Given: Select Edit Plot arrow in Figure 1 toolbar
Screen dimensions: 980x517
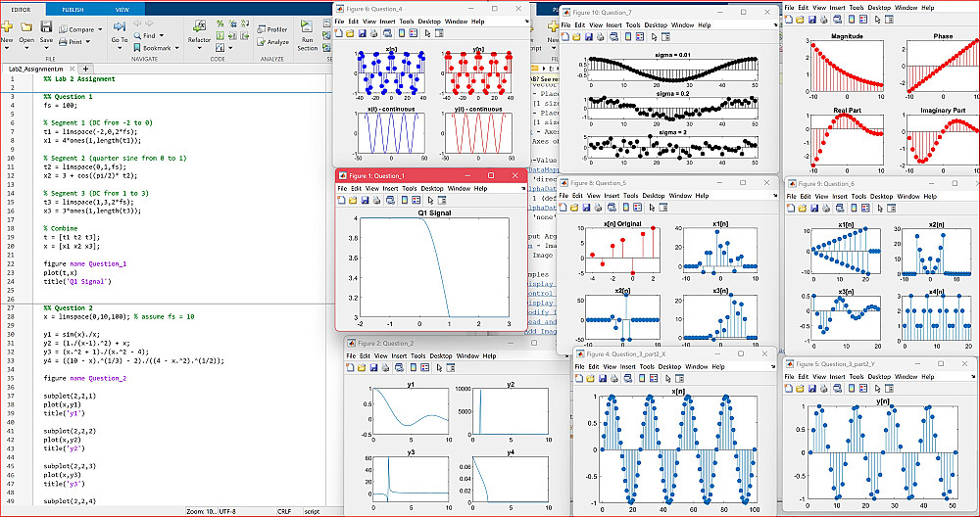Looking at the screenshot, I should 430,201.
